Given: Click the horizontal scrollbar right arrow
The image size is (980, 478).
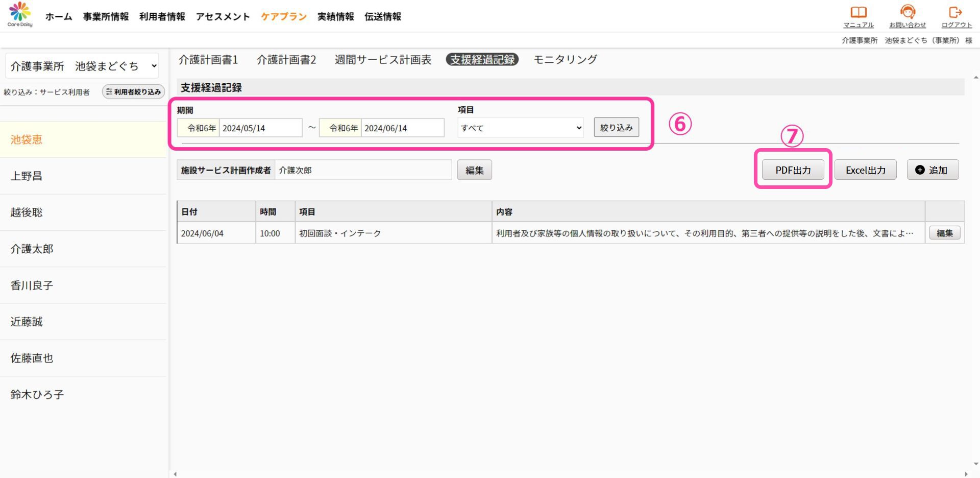Looking at the screenshot, I should 966,474.
